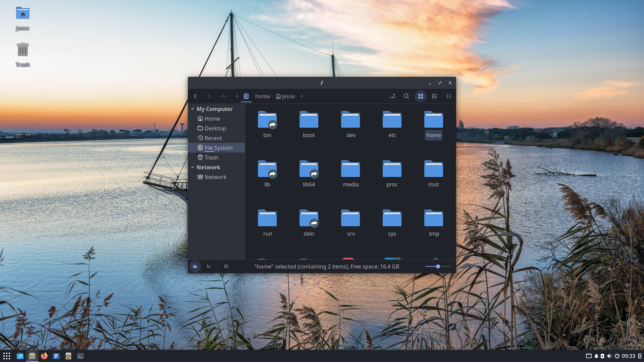Viewport: 644px width, 362px height.
Task: Select the media folder
Action: point(351,174)
